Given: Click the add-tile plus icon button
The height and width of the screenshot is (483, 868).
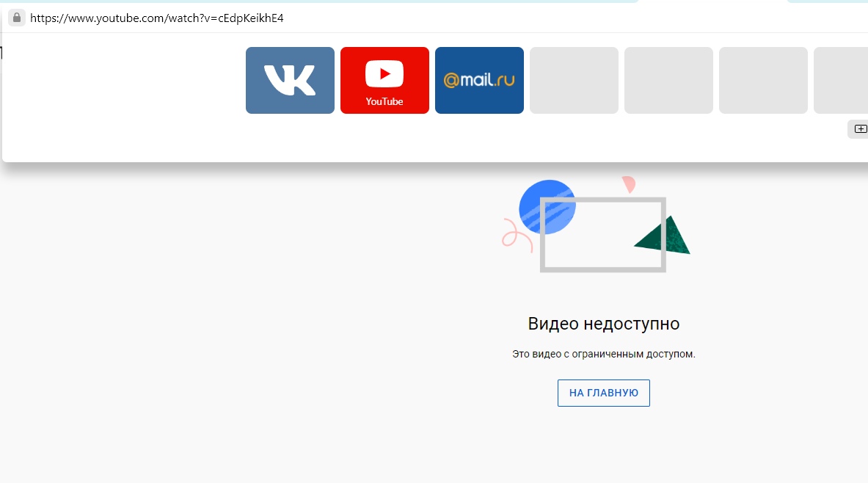Looking at the screenshot, I should click(860, 129).
